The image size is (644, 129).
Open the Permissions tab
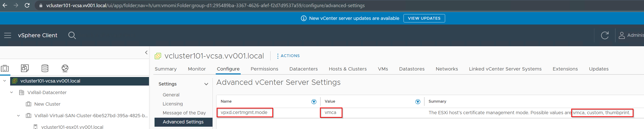coord(264,69)
